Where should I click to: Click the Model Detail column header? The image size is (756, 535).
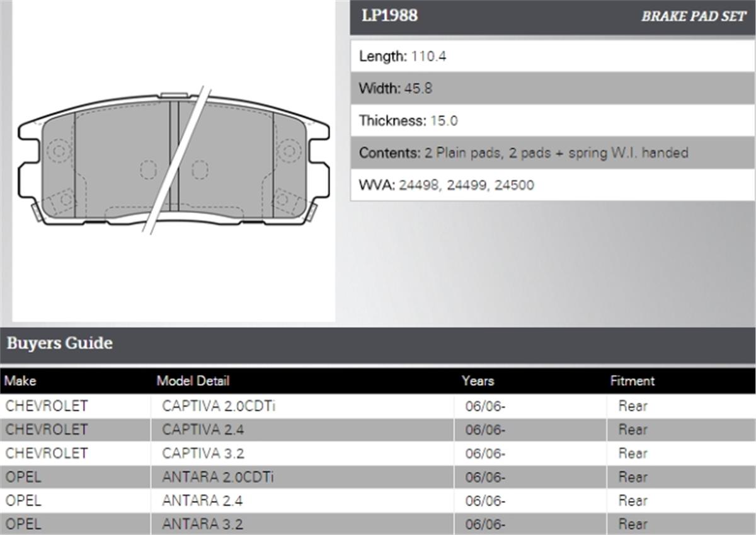click(193, 381)
